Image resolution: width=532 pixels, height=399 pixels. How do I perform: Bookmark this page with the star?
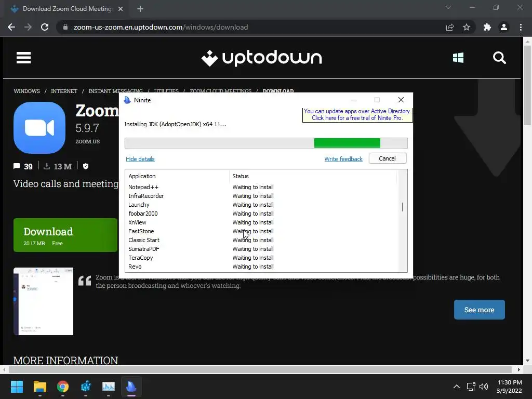(x=467, y=27)
